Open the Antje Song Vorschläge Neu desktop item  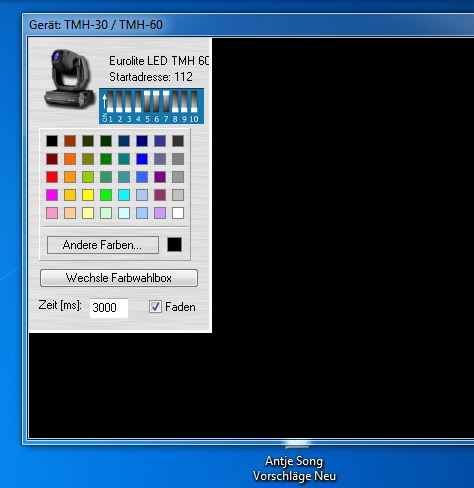pos(294,468)
